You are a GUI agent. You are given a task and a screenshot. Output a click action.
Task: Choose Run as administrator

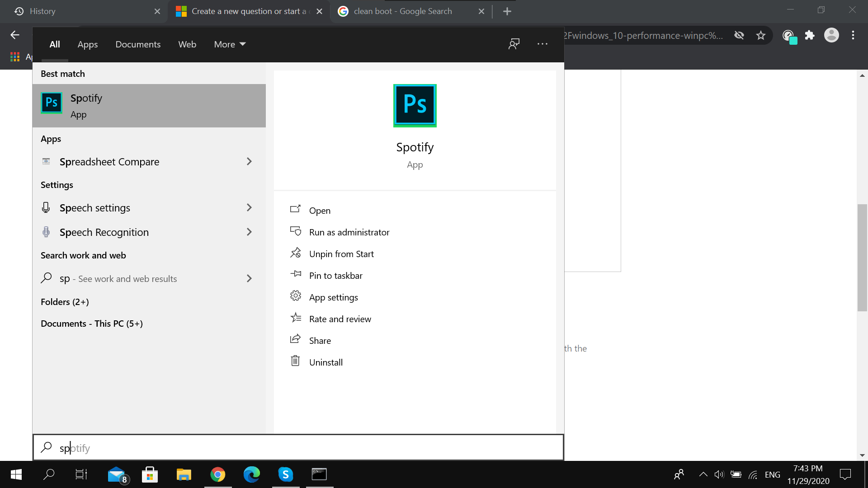pyautogui.click(x=349, y=232)
